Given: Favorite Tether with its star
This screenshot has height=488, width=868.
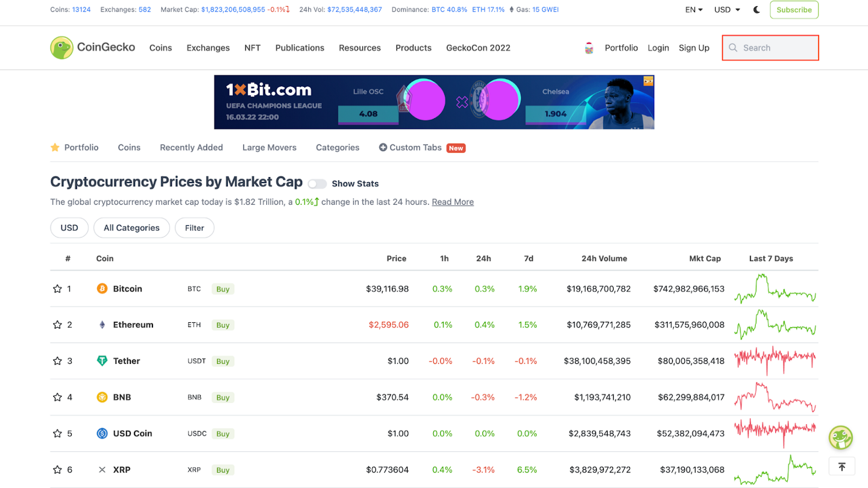Looking at the screenshot, I should (x=57, y=361).
